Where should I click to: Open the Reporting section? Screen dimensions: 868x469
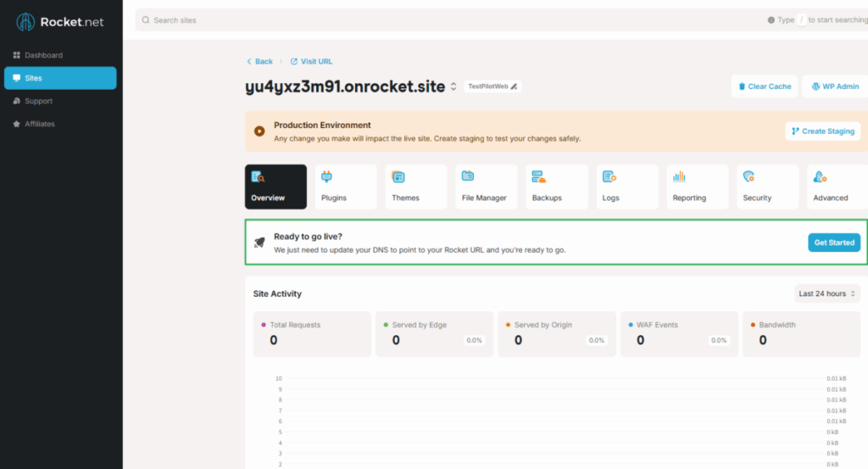tap(697, 187)
